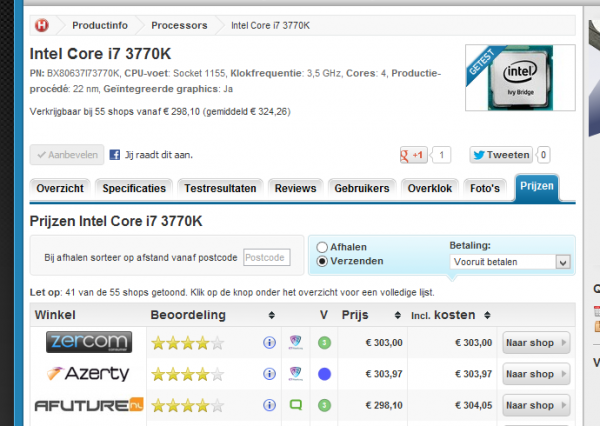The image size is (600, 426).
Task: Click the Intel Core i7 3770K breadcrumb text
Action: [x=271, y=26]
